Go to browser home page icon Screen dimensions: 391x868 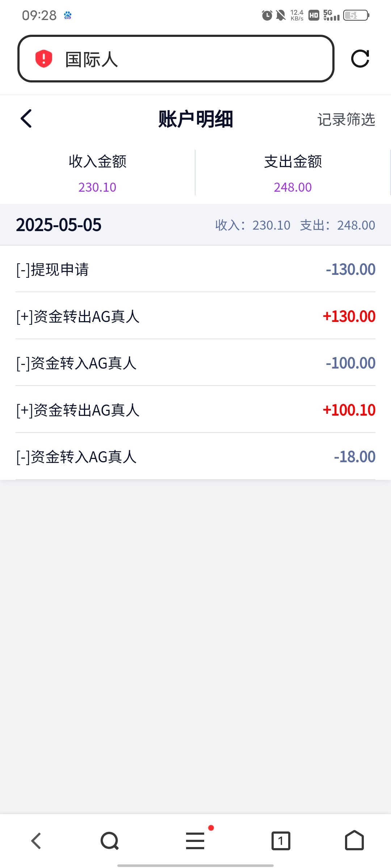click(354, 841)
